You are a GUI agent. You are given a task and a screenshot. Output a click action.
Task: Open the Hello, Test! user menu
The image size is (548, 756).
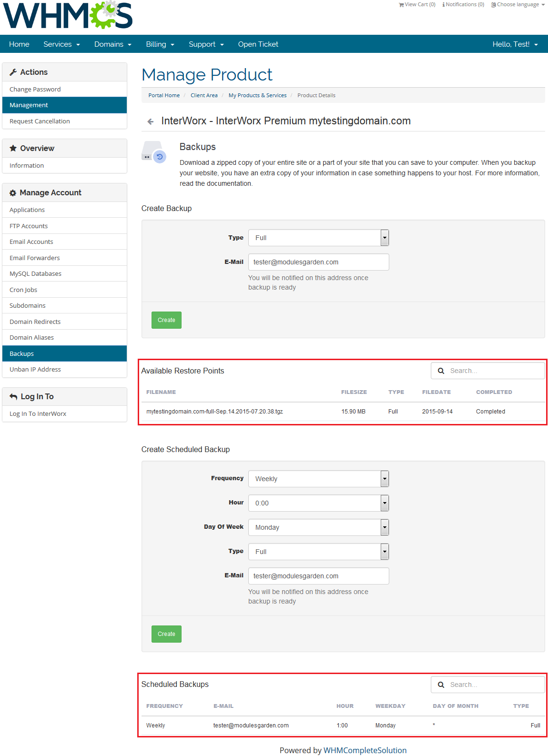515,44
